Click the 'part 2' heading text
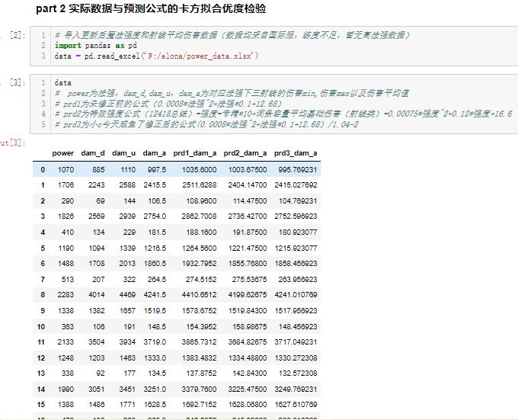Image resolution: width=518 pixels, height=420 pixels. pos(151,8)
